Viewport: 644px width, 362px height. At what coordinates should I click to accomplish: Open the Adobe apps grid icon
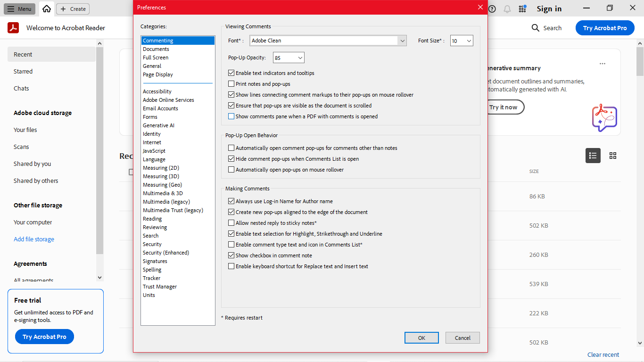pyautogui.click(x=522, y=8)
